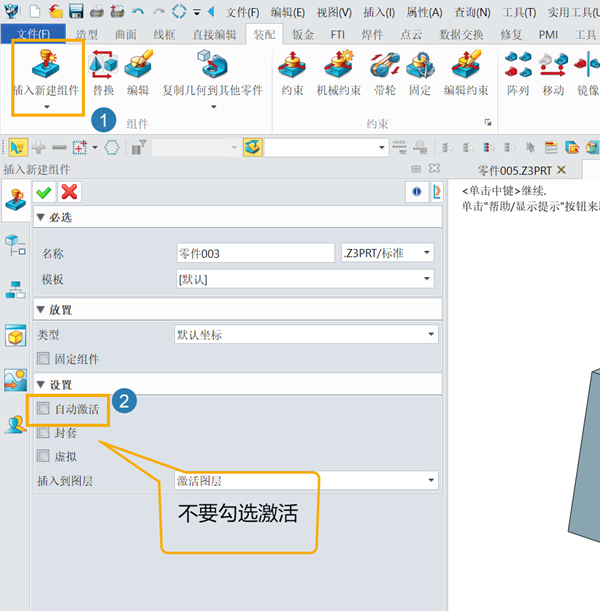
Task: Open the 插入到图层 激活图层 dropdown
Action: 306,480
